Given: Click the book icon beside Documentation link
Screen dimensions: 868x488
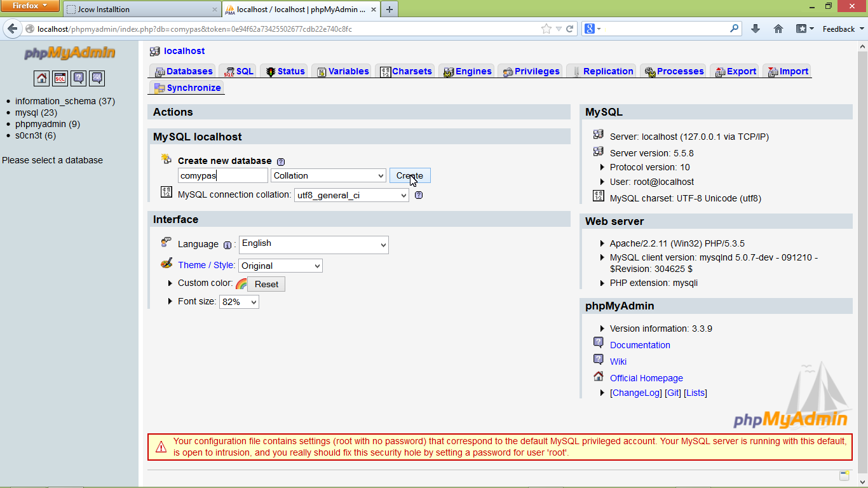Looking at the screenshot, I should pyautogui.click(x=599, y=342).
